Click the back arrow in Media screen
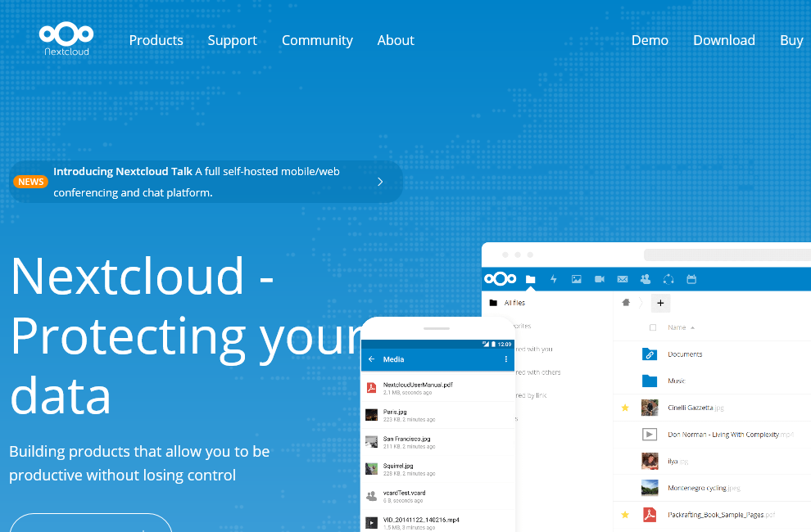Image resolution: width=811 pixels, height=532 pixels. click(371, 358)
